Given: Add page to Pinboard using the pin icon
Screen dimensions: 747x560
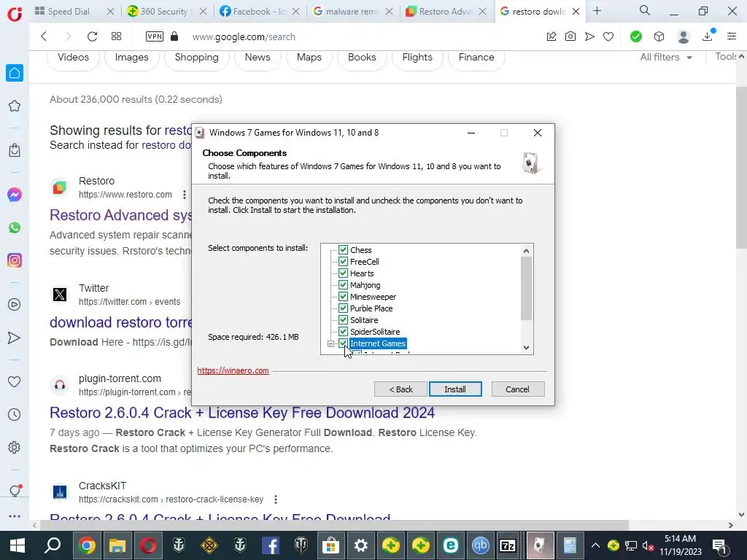Looking at the screenshot, I should 551,36.
